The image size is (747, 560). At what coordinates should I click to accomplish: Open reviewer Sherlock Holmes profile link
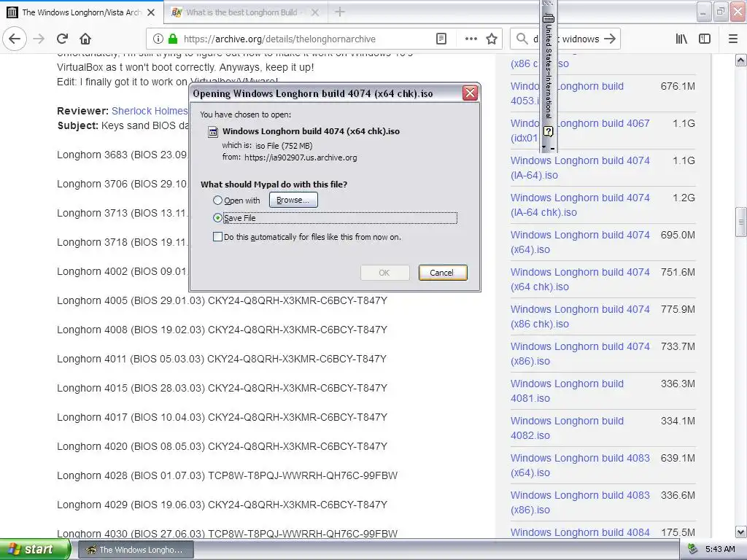[x=150, y=111]
